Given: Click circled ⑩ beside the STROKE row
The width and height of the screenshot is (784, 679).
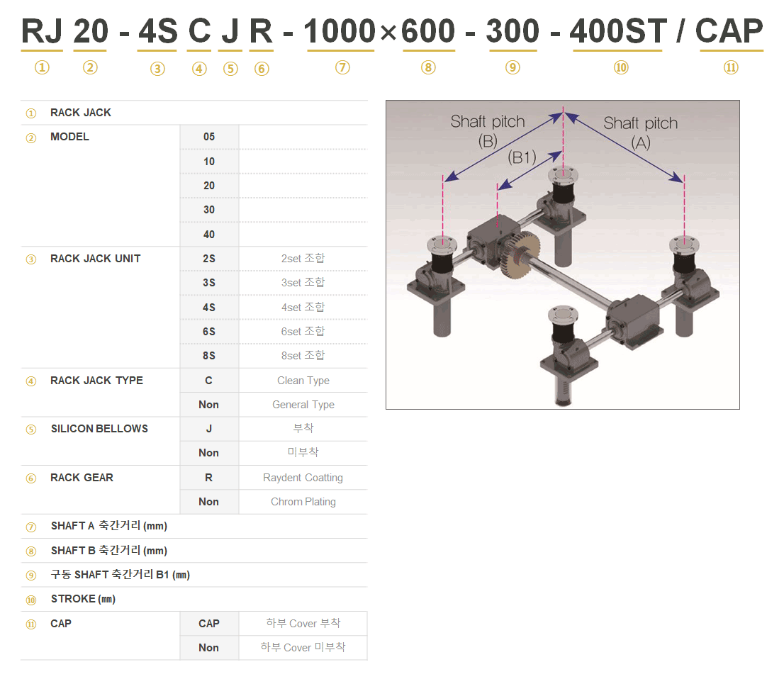Looking at the screenshot, I should [30, 600].
